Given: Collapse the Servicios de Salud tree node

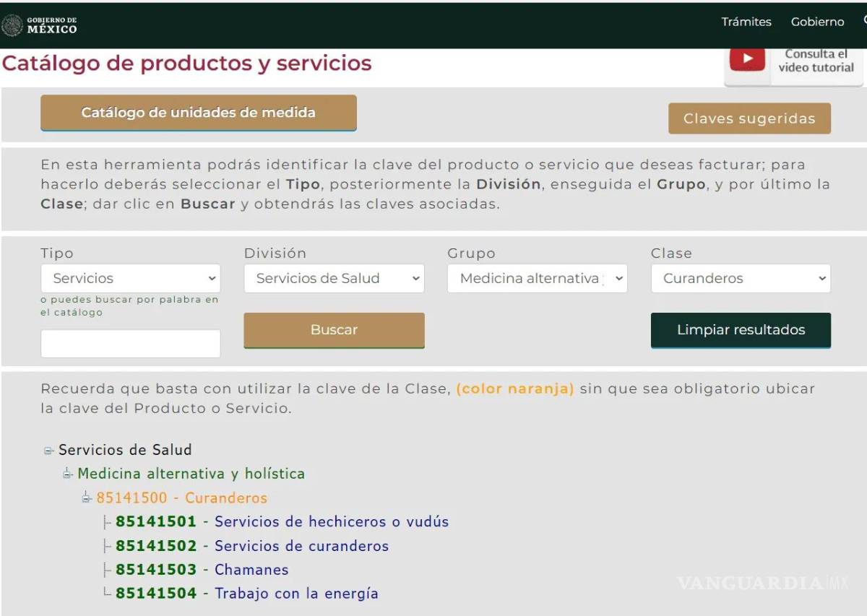Looking at the screenshot, I should [x=49, y=450].
